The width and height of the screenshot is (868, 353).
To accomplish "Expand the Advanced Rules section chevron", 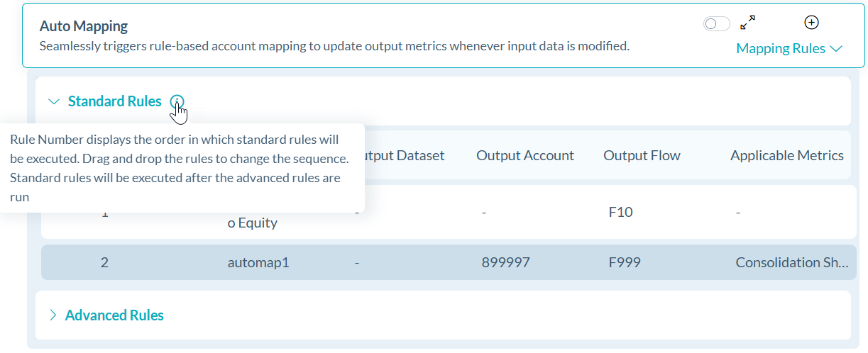I will click(53, 315).
